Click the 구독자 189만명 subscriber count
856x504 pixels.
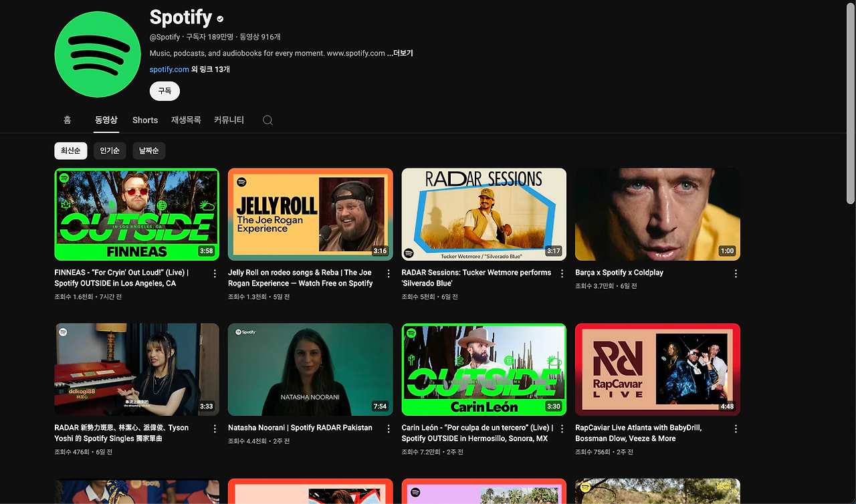(209, 37)
